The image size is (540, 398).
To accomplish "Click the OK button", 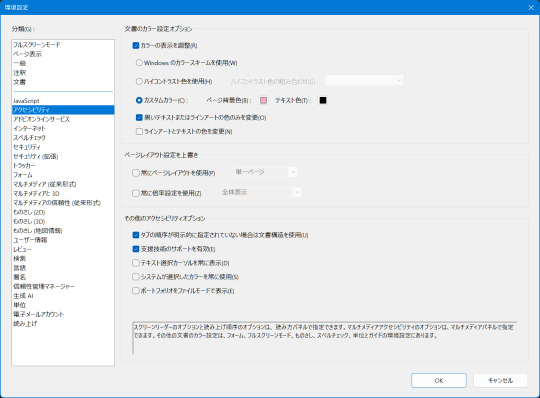I will 439,380.
